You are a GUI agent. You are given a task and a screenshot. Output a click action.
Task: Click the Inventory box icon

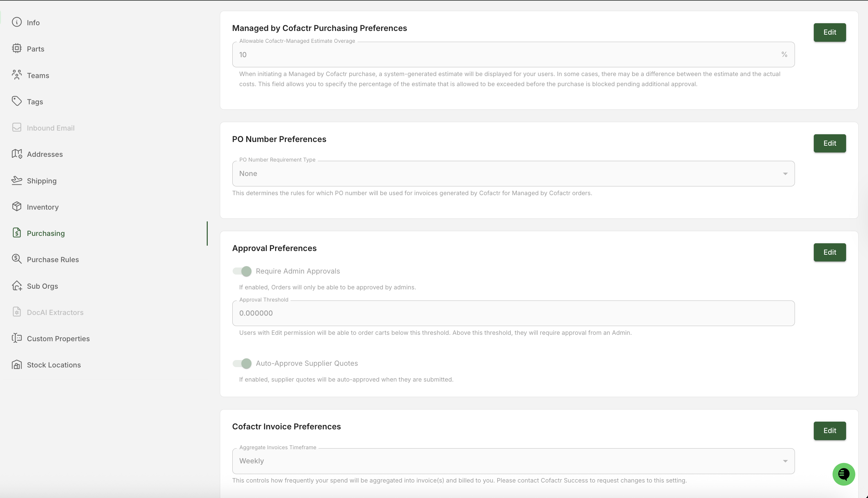click(x=16, y=207)
